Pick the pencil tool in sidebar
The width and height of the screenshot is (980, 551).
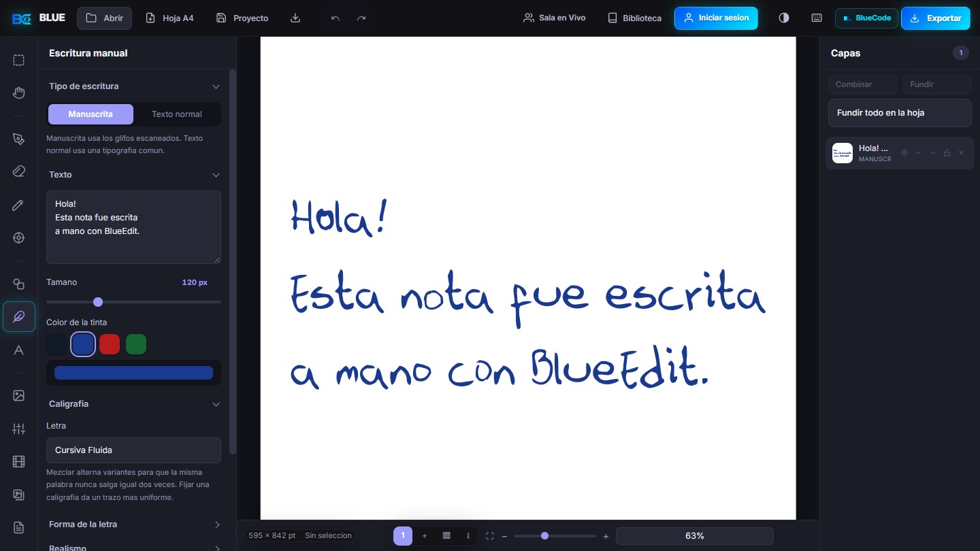click(19, 205)
